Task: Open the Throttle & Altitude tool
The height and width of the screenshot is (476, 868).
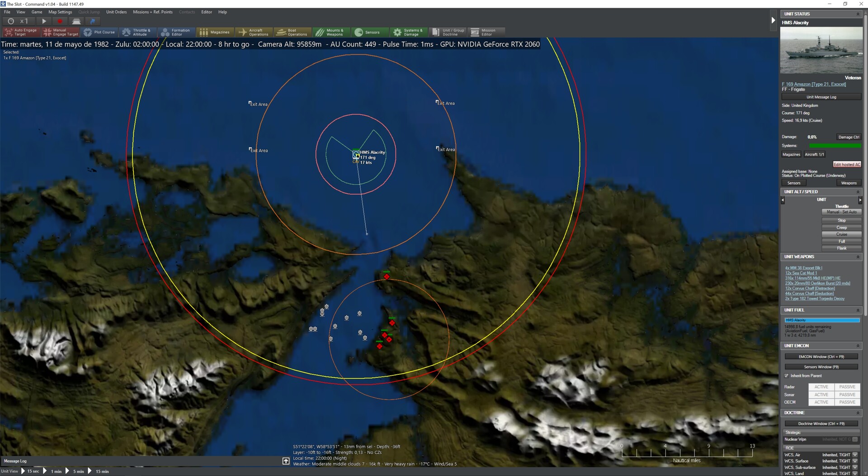Action: 137,32
